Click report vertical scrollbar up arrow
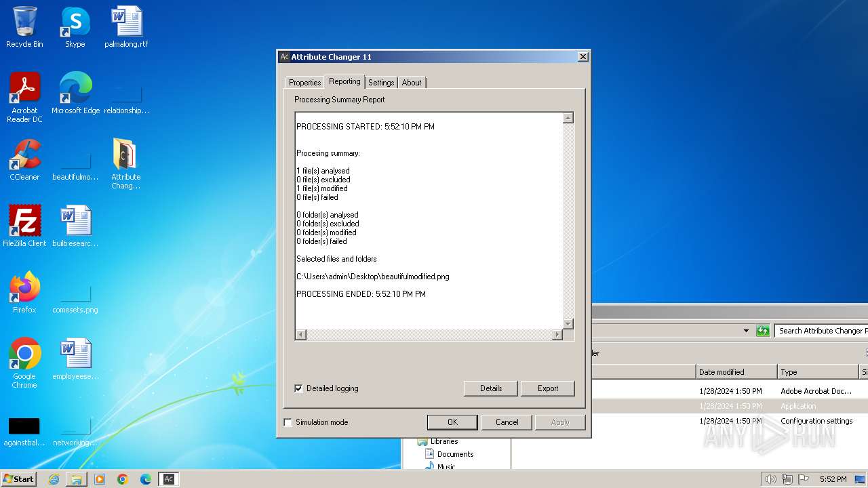Screen dimensions: 868x488 568,118
